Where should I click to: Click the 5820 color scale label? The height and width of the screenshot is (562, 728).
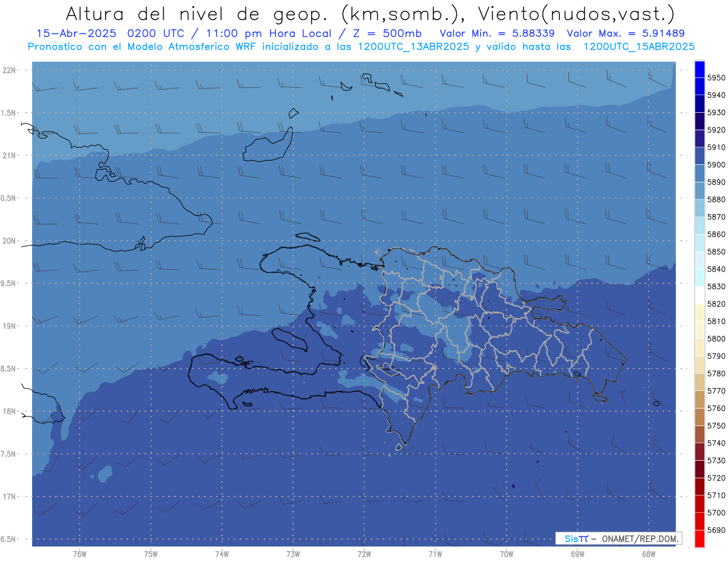pyautogui.click(x=716, y=304)
